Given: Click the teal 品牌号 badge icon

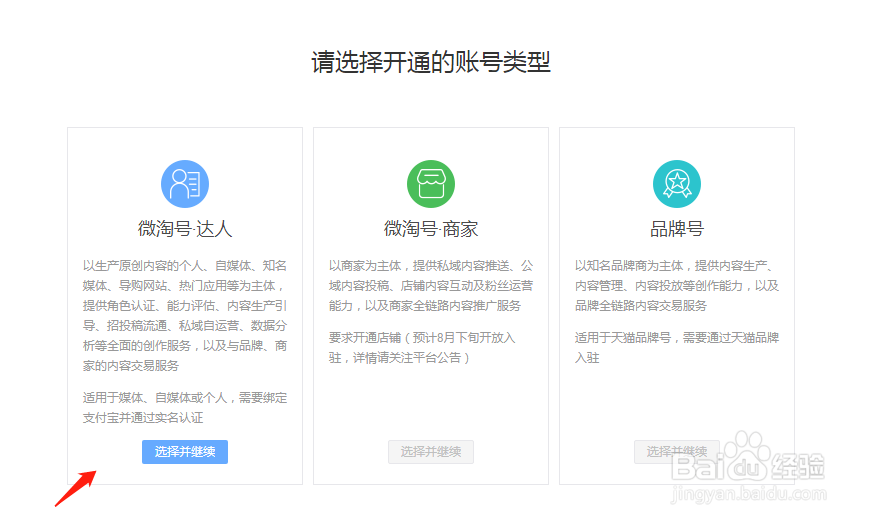Looking at the screenshot, I should click(677, 184).
